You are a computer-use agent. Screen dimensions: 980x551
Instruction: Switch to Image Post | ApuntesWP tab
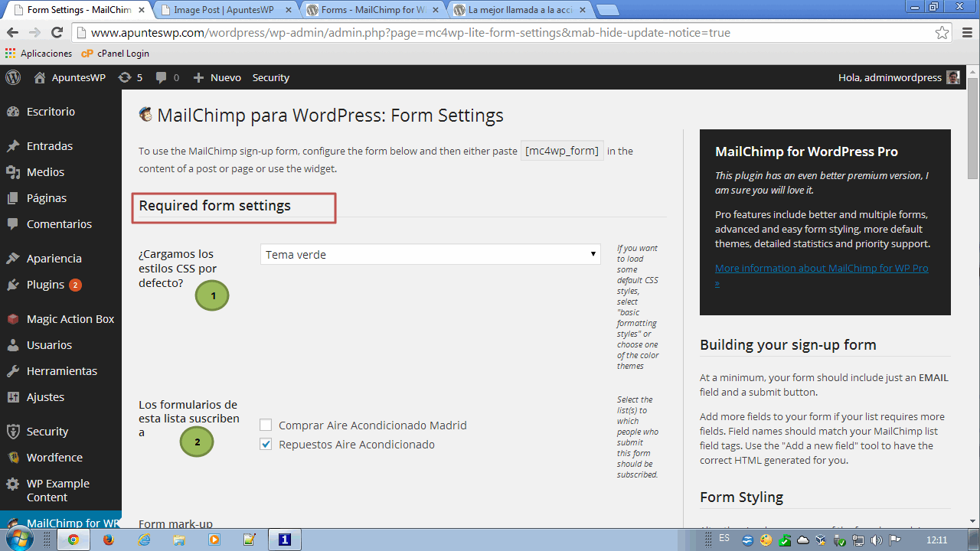click(x=227, y=10)
